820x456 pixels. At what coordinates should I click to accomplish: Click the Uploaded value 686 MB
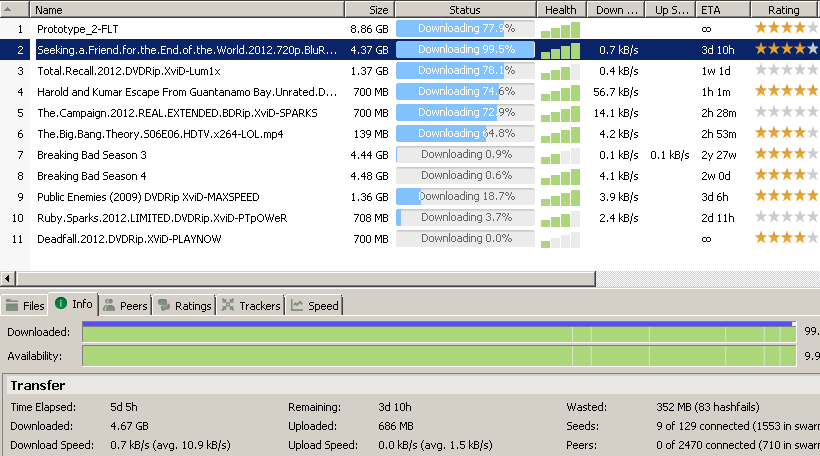point(396,426)
